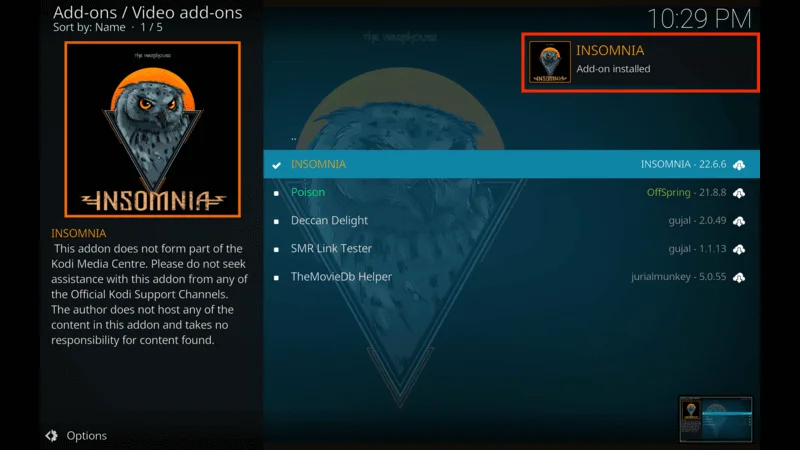Click the large INSOMNIA owl poster

tap(153, 130)
